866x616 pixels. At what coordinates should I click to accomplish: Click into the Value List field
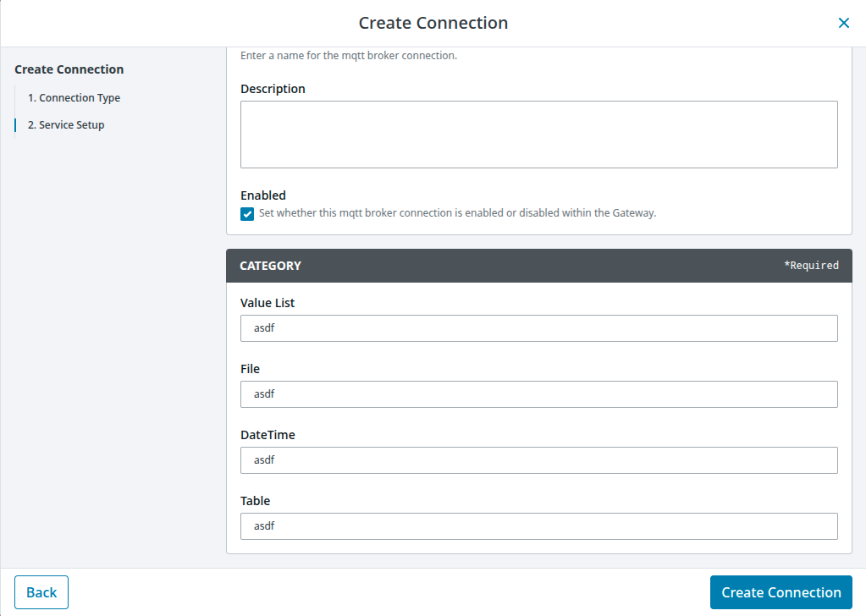pyautogui.click(x=538, y=328)
